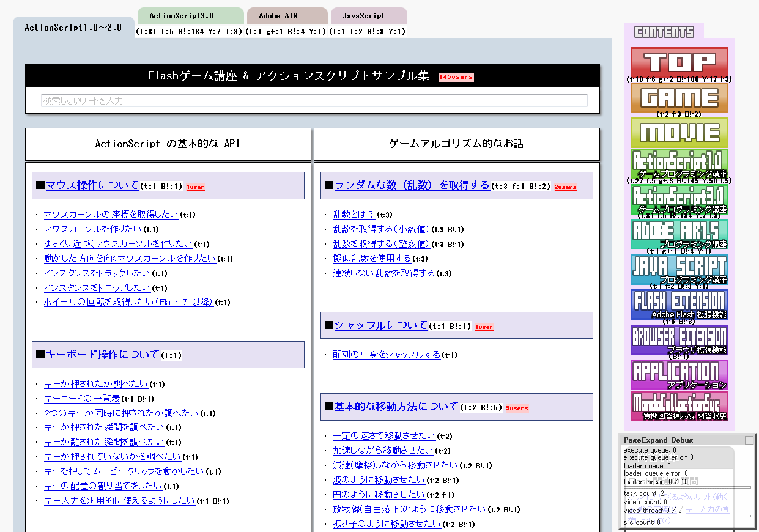Open the GAME banner in the sidebar
The image size is (759, 532).
coord(679,97)
